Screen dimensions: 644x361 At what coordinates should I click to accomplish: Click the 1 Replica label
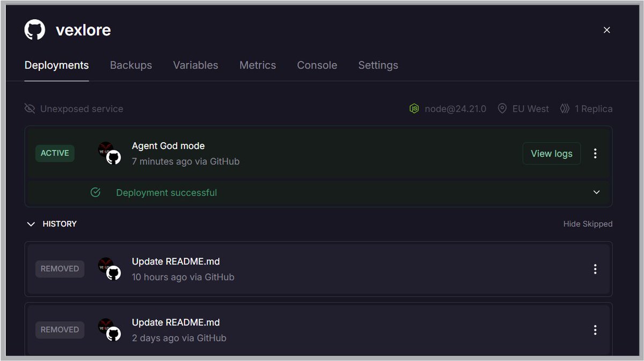click(594, 109)
